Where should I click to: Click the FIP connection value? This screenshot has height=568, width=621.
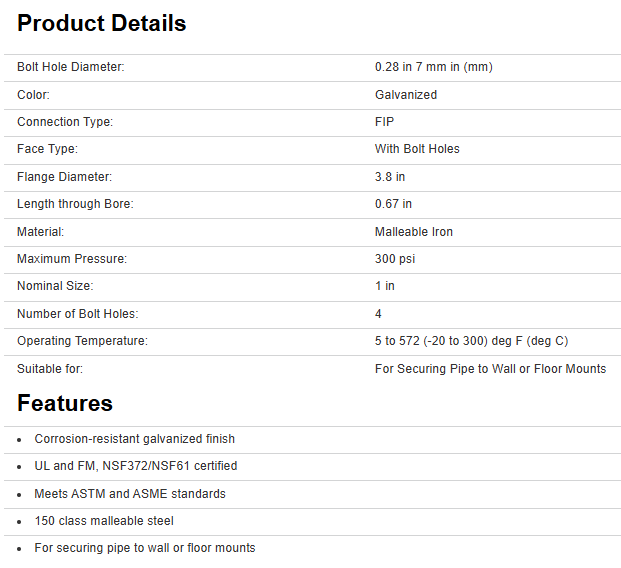[384, 122]
